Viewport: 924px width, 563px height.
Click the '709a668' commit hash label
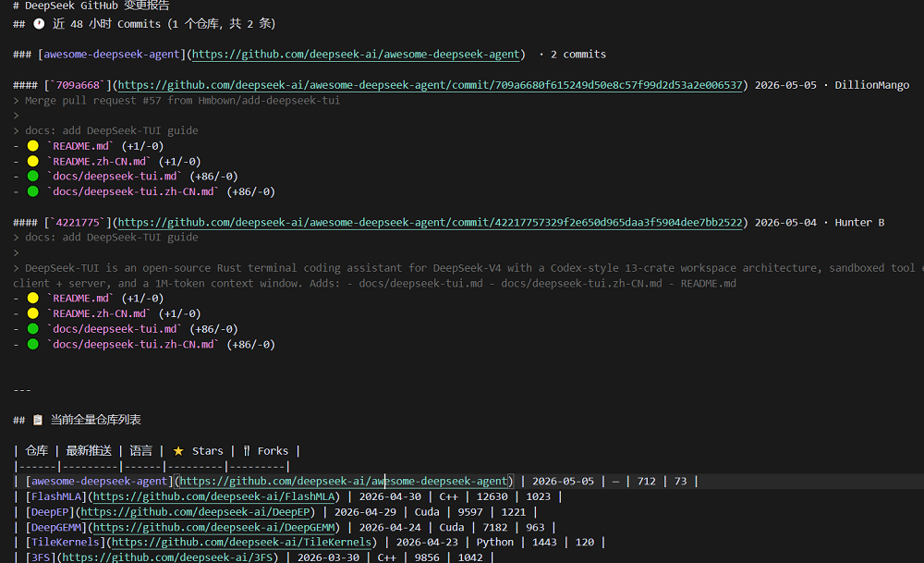(x=78, y=85)
